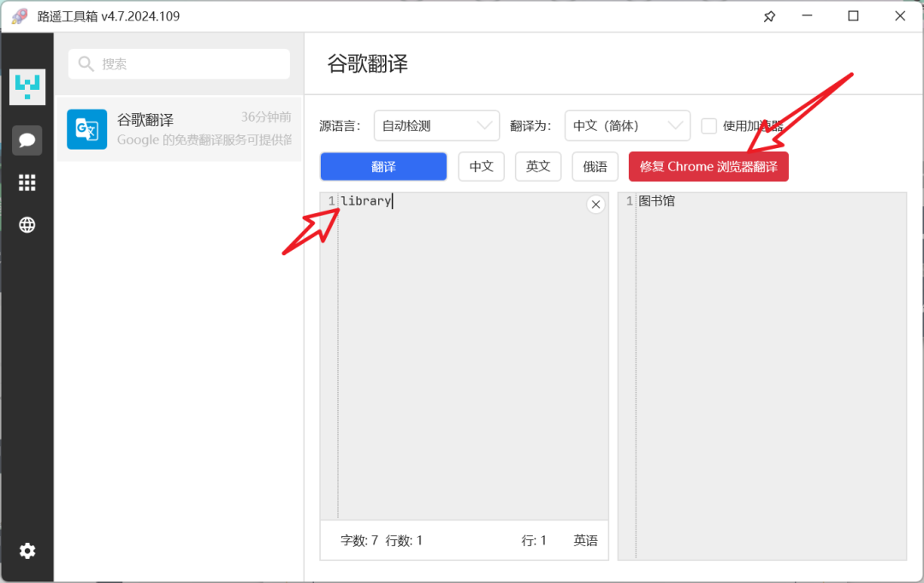Click 修复 Chrome 浏览器翻译 button

tap(708, 167)
